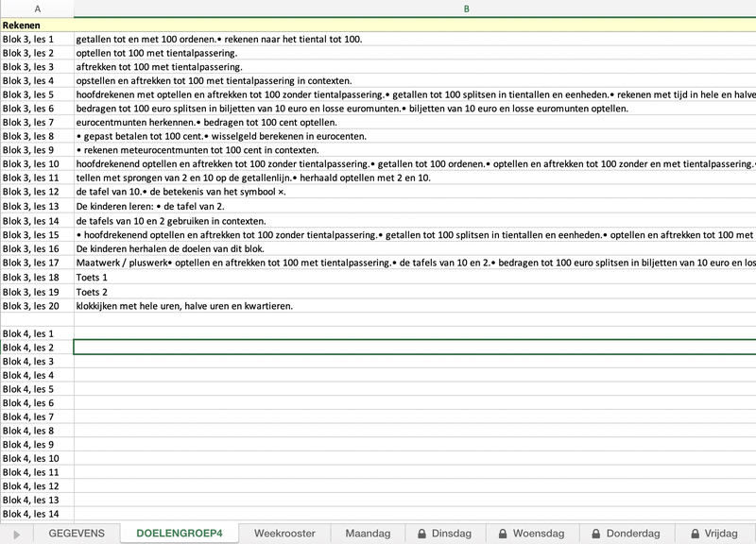Select cell 'Blok 3, les 9'
This screenshot has height=544, width=756.
(x=37, y=150)
